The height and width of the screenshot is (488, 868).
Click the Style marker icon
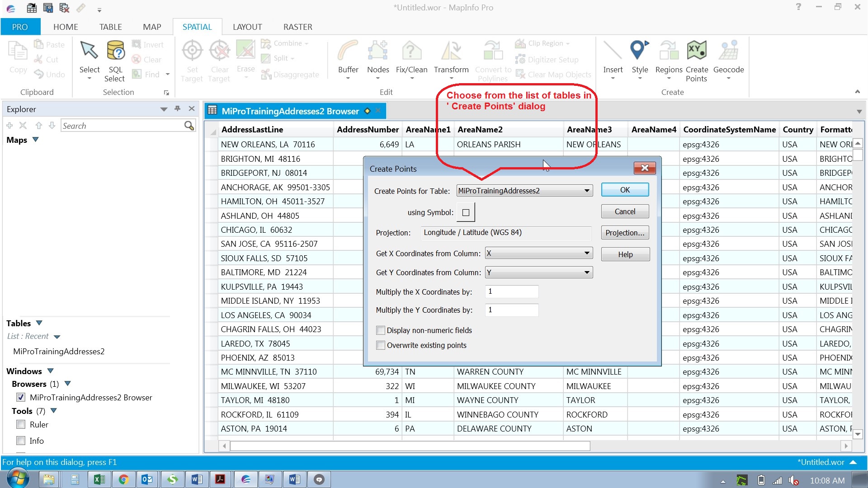point(639,51)
